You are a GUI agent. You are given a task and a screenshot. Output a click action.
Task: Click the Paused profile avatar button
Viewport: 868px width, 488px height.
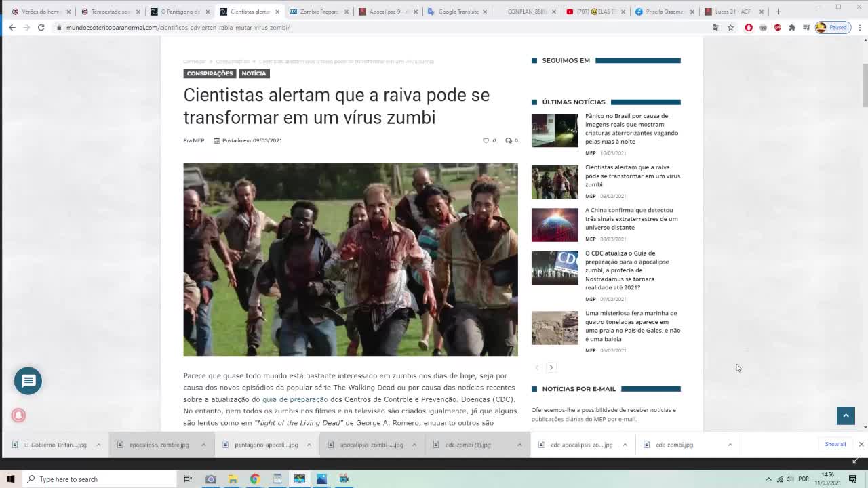(x=832, y=28)
